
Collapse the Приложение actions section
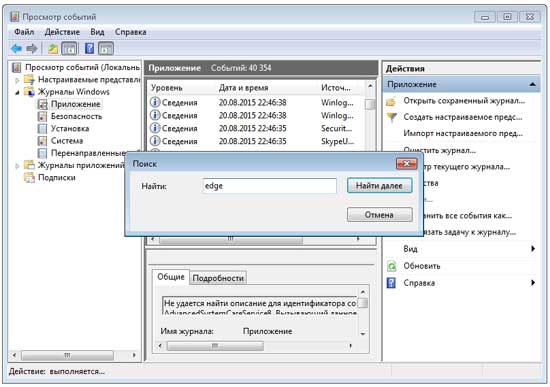[532, 85]
